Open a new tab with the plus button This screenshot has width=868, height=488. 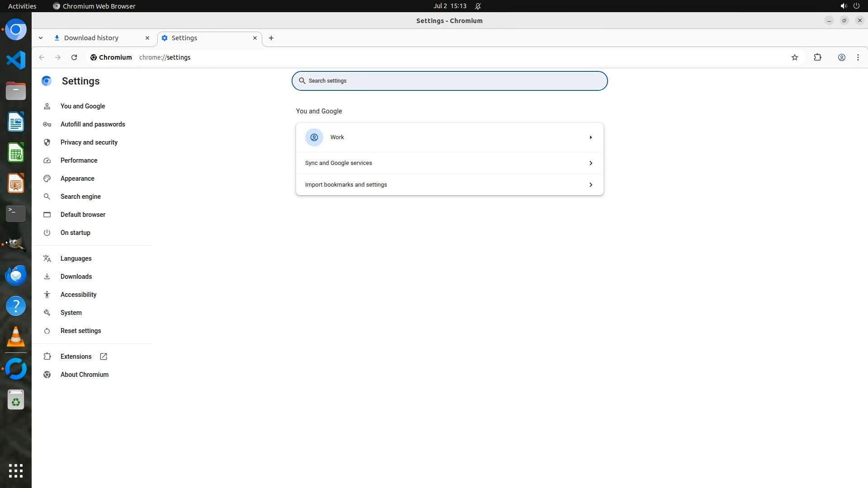271,38
